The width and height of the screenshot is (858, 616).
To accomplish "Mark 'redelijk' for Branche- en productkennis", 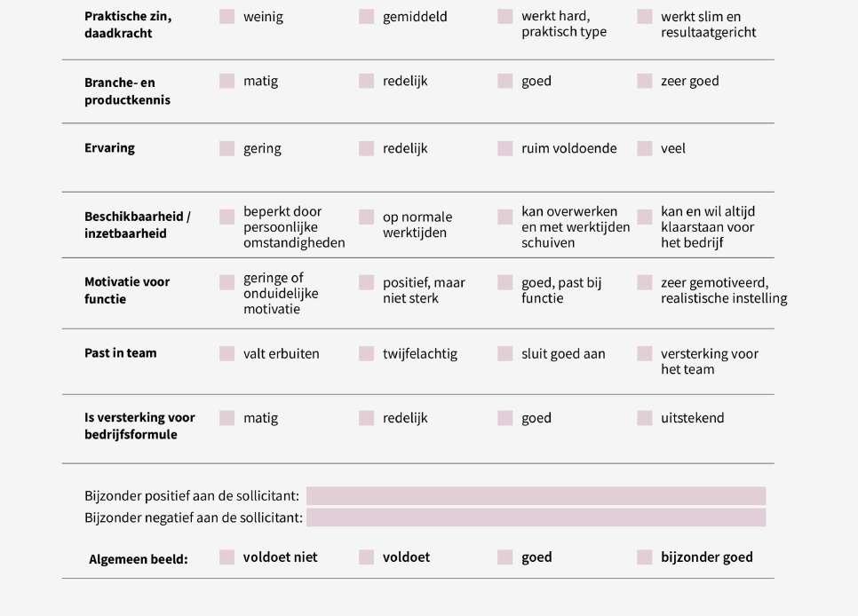I will (x=366, y=81).
